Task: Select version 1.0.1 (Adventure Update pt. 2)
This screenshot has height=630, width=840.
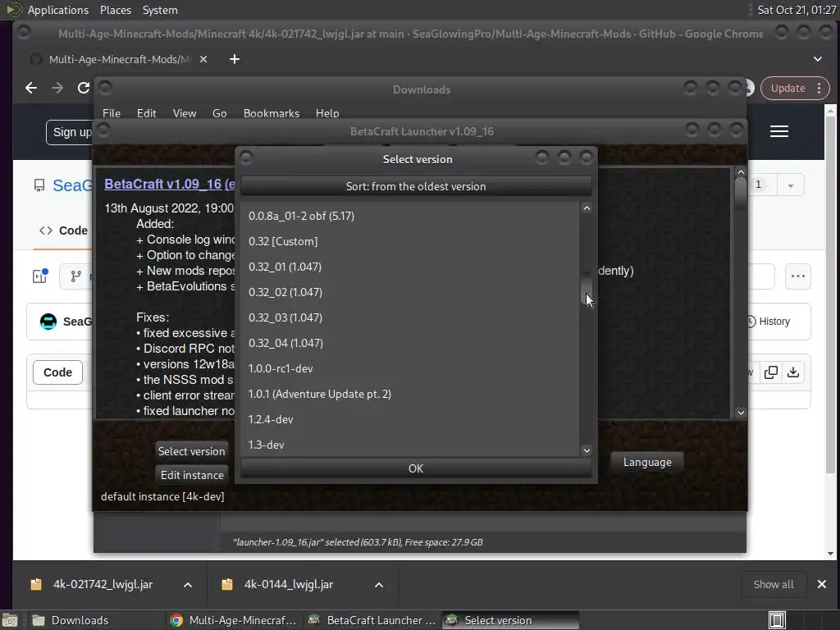Action: coord(410,394)
